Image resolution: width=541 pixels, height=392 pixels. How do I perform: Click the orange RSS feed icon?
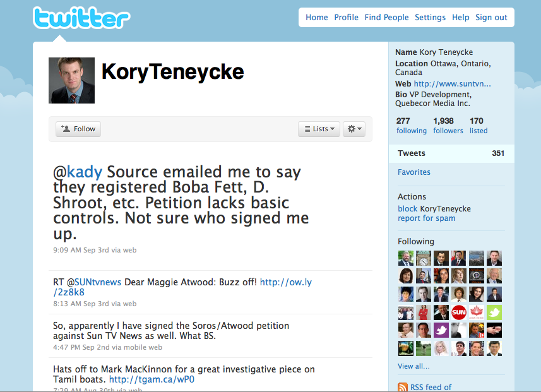coord(403,387)
